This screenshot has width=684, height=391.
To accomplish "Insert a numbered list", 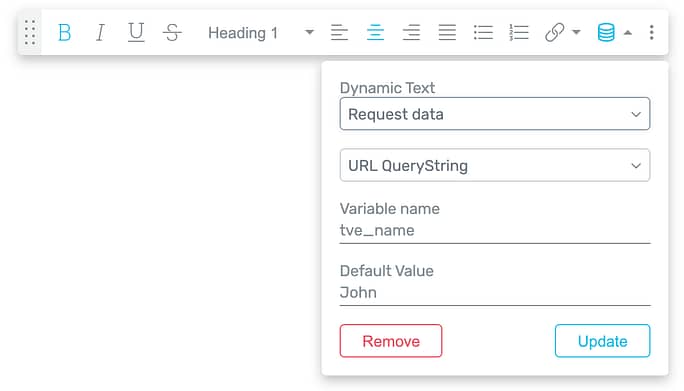I will (x=519, y=32).
